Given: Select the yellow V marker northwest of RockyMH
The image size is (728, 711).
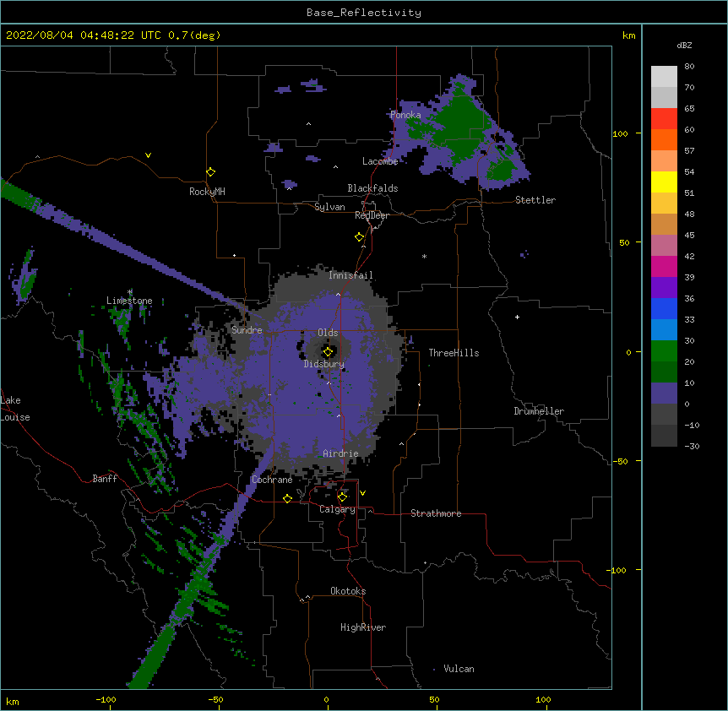Looking at the screenshot, I should pos(148,155).
